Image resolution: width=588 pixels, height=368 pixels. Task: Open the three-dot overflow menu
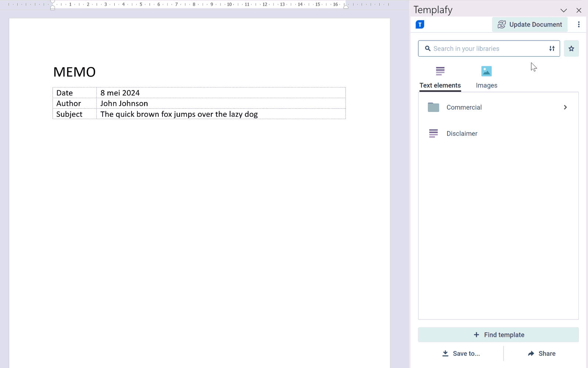pos(579,24)
